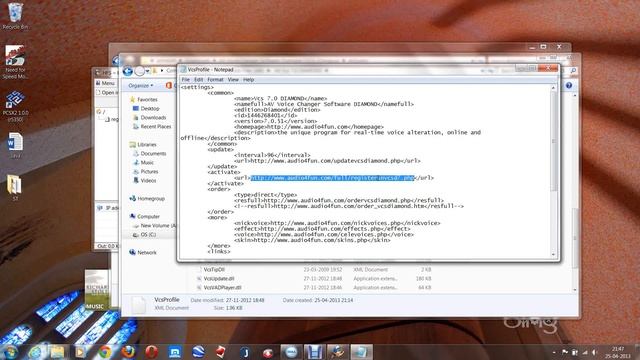The image size is (640, 360).
Task: Open the zipped folder desktop icon
Action: (x=15, y=188)
